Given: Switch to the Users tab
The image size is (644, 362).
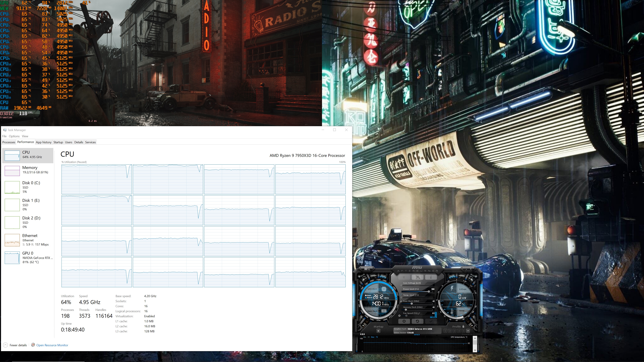Looking at the screenshot, I should coord(68,142).
